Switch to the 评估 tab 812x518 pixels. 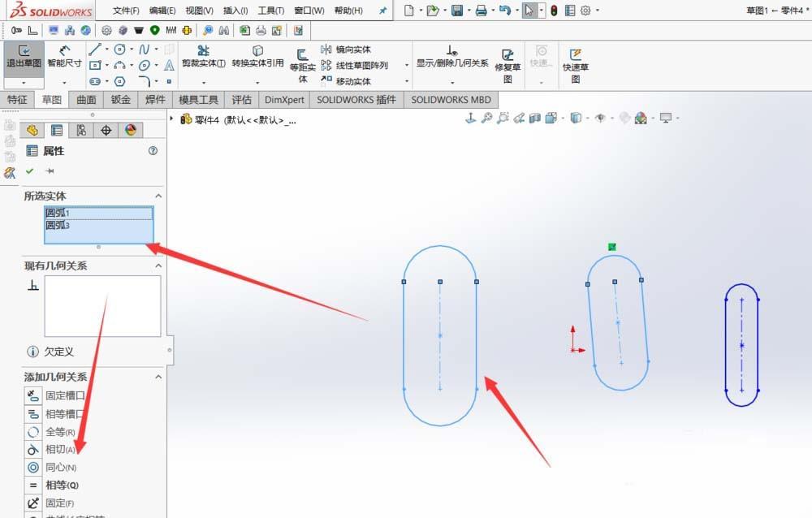pos(241,99)
